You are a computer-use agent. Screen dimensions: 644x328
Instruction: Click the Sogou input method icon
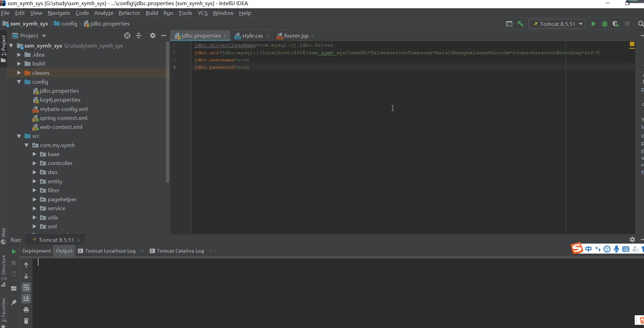(577, 248)
